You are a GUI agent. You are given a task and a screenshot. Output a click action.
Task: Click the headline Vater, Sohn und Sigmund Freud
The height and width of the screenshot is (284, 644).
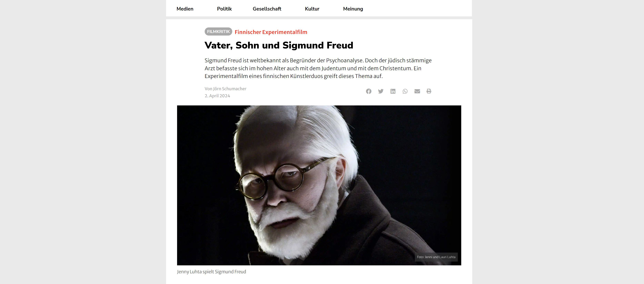point(279,45)
